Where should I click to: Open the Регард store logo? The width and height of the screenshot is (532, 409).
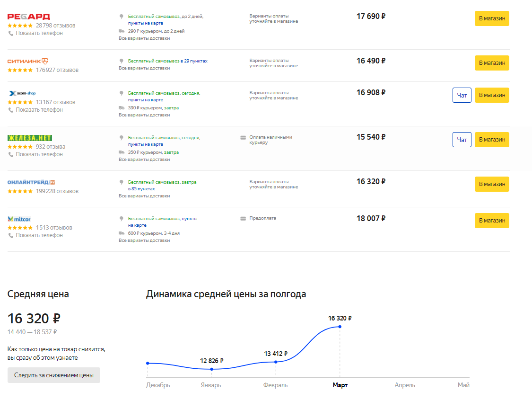click(29, 16)
